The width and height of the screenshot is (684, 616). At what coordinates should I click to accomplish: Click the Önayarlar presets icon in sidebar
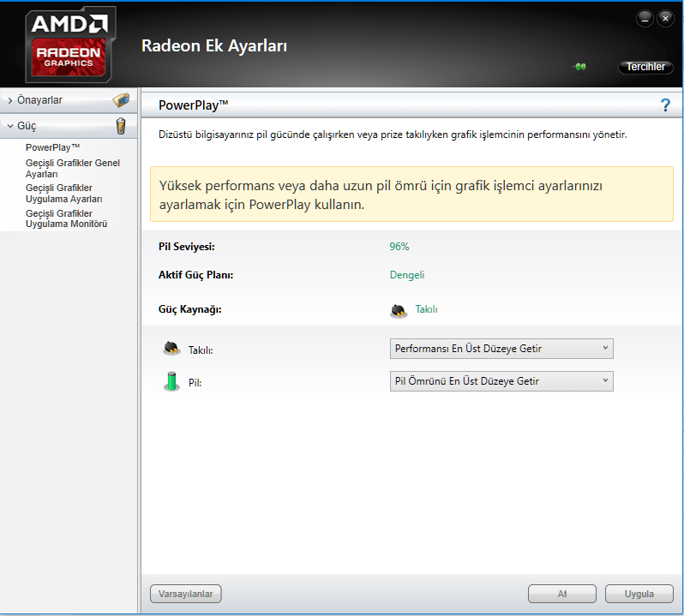[x=121, y=100]
